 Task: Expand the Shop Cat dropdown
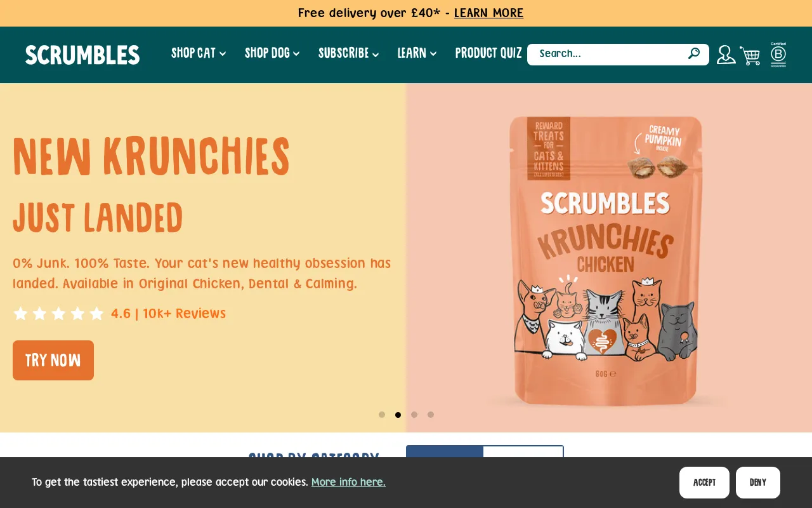click(199, 53)
